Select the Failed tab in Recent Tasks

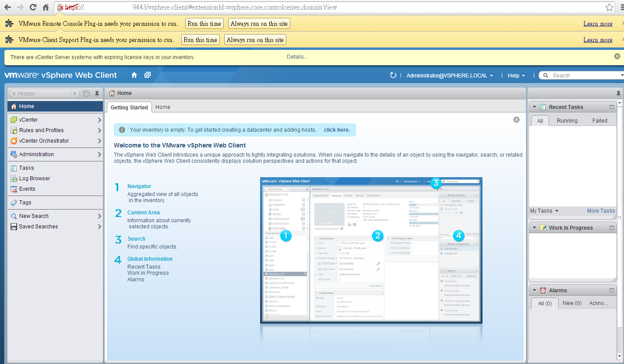pyautogui.click(x=600, y=121)
